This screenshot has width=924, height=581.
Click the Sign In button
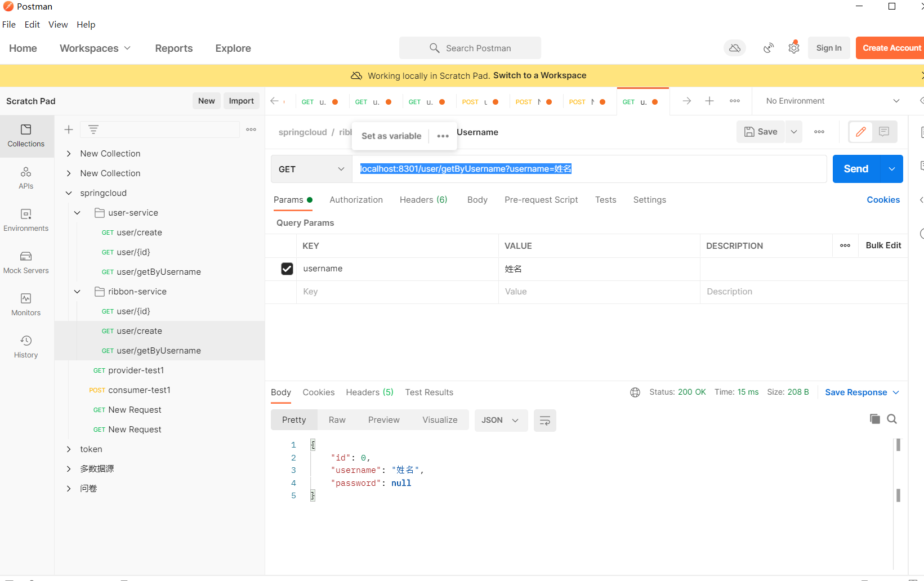(x=829, y=48)
